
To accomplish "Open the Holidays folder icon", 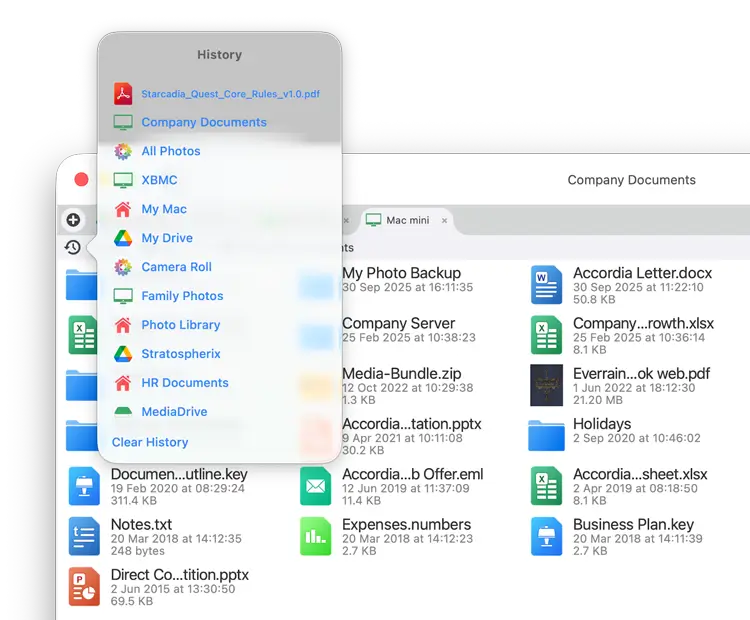I will pyautogui.click(x=547, y=435).
